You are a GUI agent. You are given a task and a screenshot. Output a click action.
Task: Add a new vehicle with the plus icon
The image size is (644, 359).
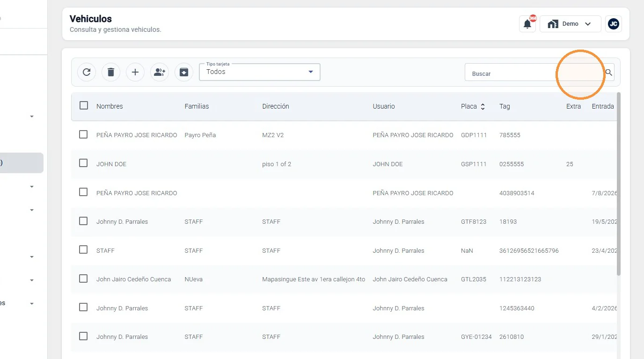[x=135, y=72]
